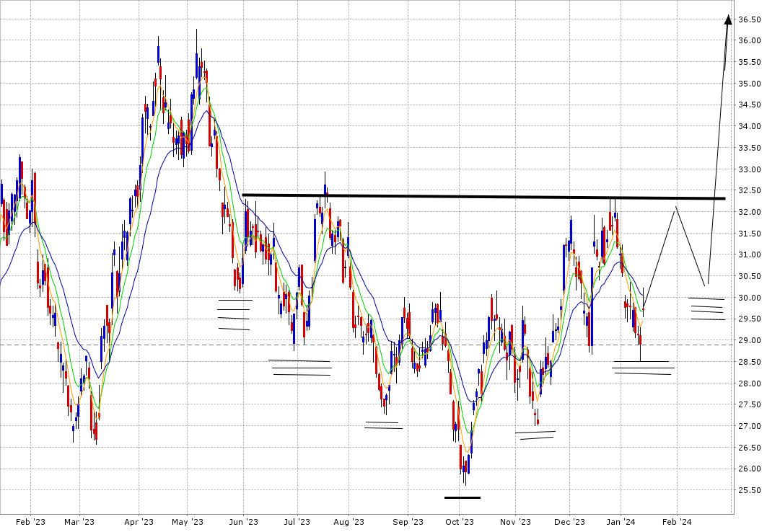Screen dimensions: 767x532
Task: Click Feb '24 on the time axis
Action: tap(677, 522)
